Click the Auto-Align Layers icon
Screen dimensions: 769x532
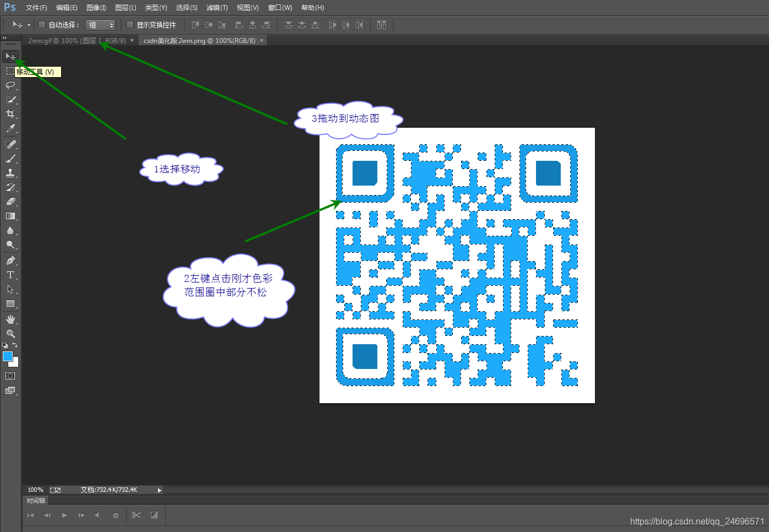click(x=381, y=25)
